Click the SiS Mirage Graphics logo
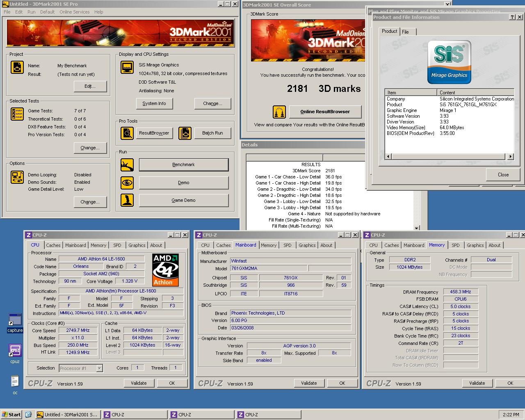The width and height of the screenshot is (525, 420). [x=449, y=62]
